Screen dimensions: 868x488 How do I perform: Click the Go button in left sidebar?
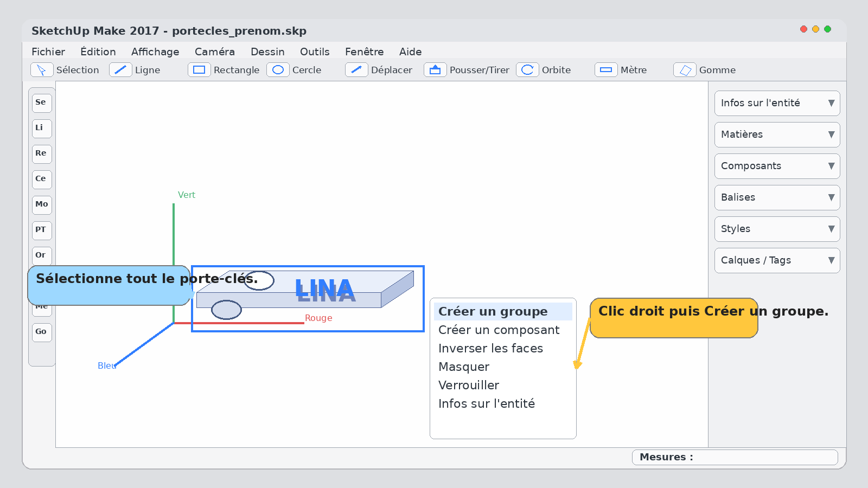[42, 332]
